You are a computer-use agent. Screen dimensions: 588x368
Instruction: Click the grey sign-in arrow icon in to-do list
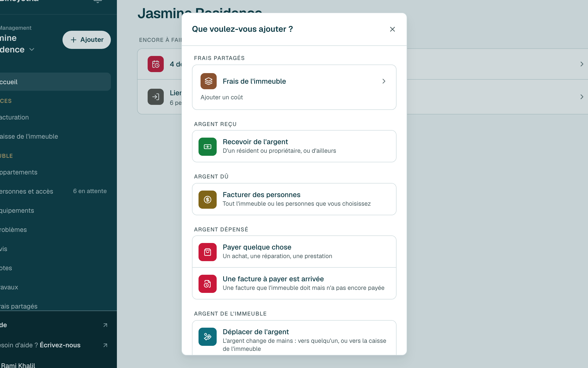[x=156, y=97]
